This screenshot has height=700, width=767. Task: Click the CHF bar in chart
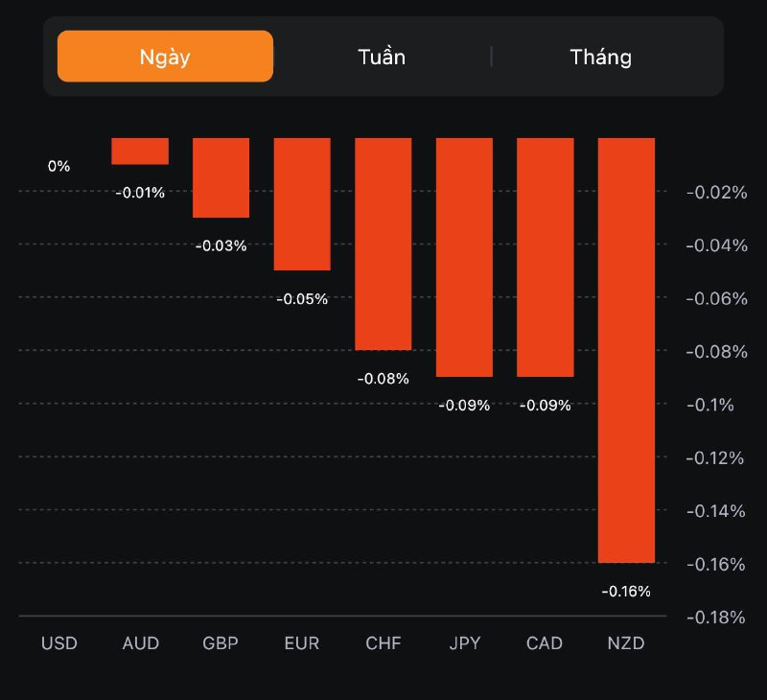[x=383, y=244]
